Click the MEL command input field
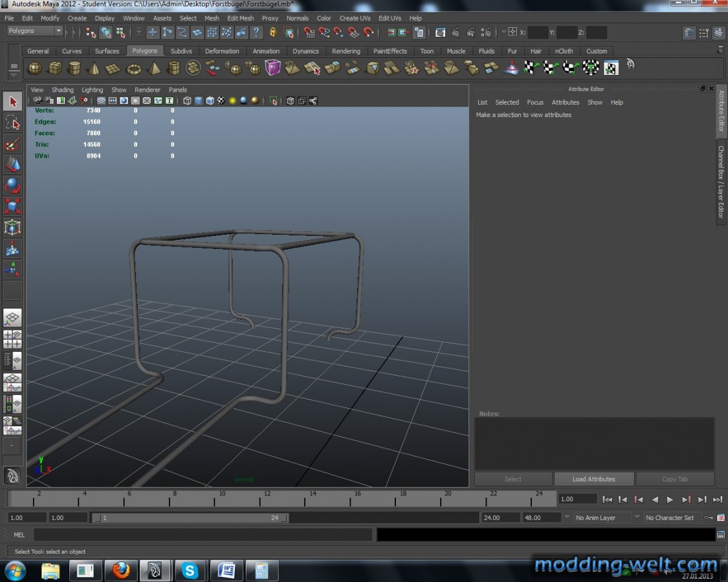This screenshot has height=582, width=728. 203,535
